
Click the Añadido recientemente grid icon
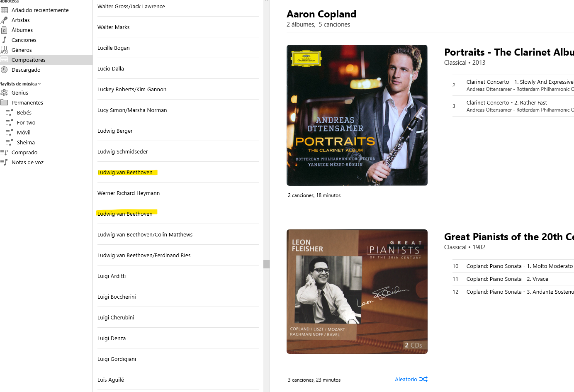click(x=4, y=10)
